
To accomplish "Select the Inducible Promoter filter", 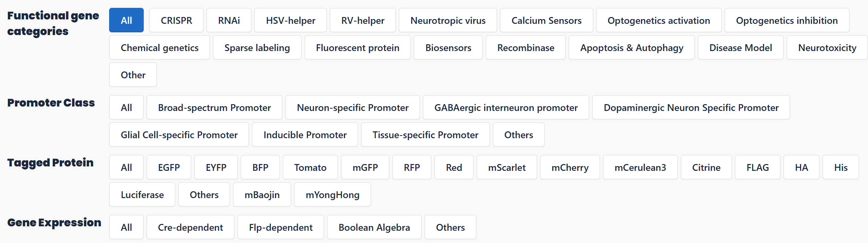I will coord(305,135).
